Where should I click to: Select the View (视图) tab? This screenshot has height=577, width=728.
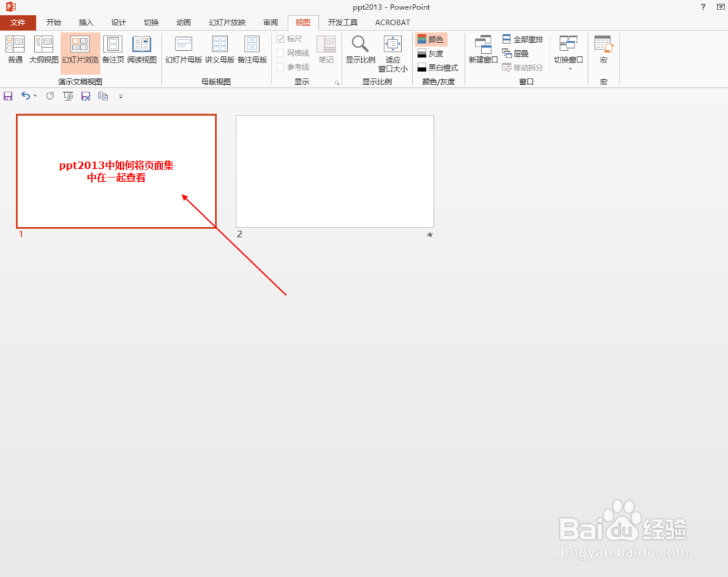(303, 23)
